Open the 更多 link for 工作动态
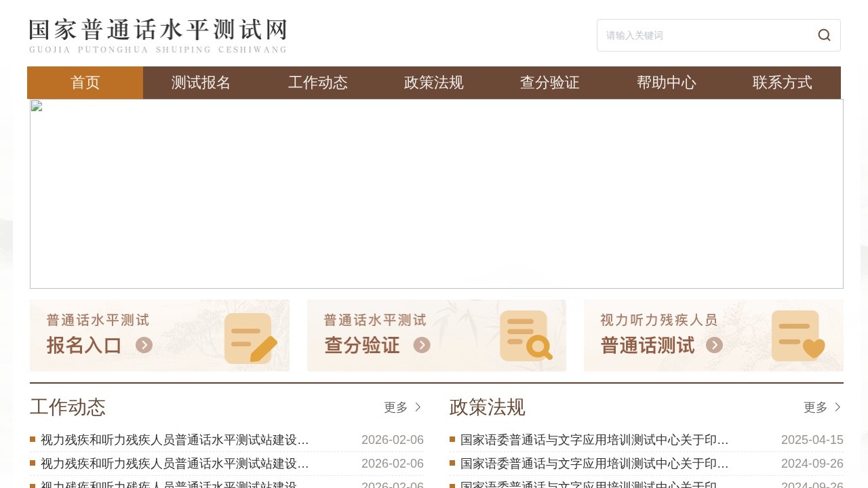Screen dimensions: 868x488 pos(396,407)
